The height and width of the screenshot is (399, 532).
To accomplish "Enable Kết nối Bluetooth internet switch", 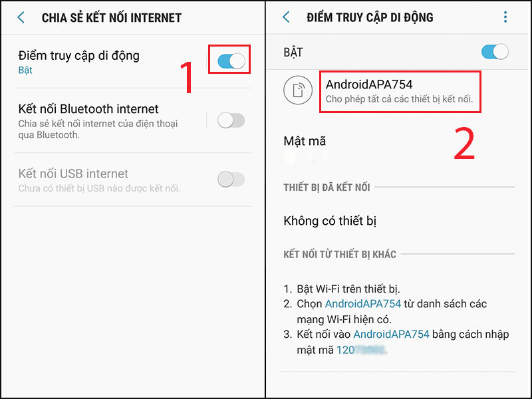I will (x=231, y=120).
